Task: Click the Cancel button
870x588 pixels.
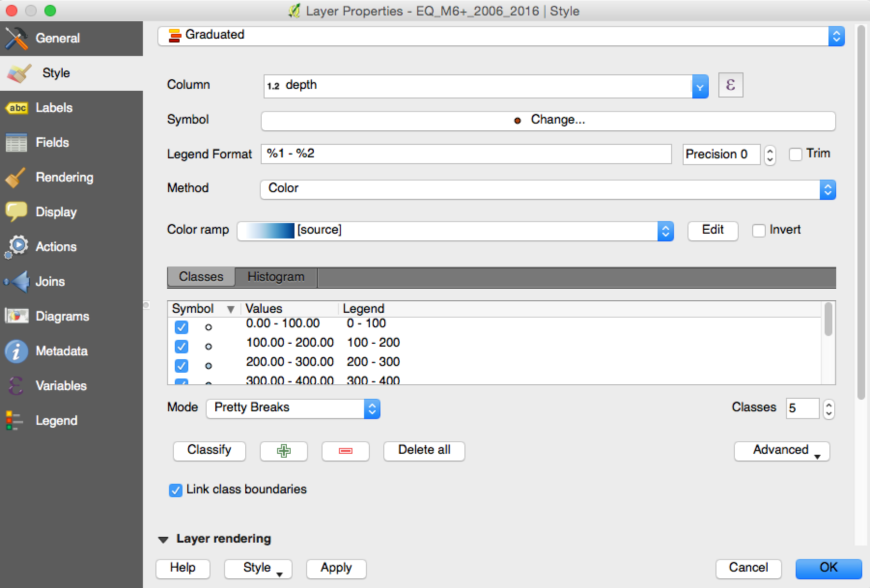Action: 748,569
